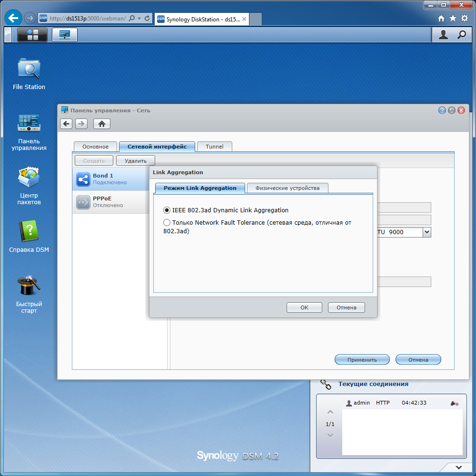Click the browser address bar

click(x=88, y=19)
